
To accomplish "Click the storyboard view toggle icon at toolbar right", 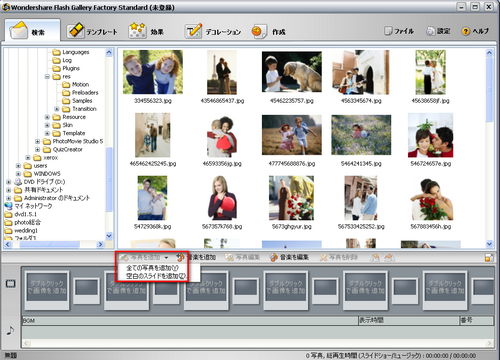I will click(x=489, y=258).
